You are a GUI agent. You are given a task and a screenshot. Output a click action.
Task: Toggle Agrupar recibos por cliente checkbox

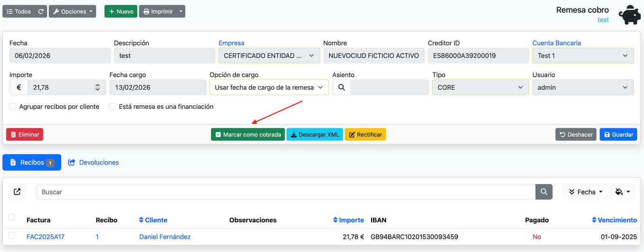pos(13,107)
